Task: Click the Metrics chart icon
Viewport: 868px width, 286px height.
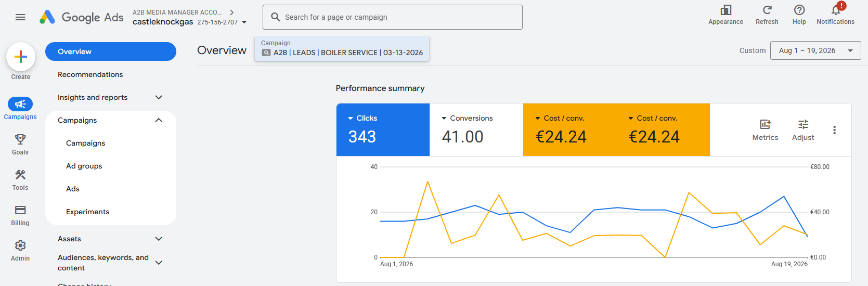Action: (x=765, y=124)
